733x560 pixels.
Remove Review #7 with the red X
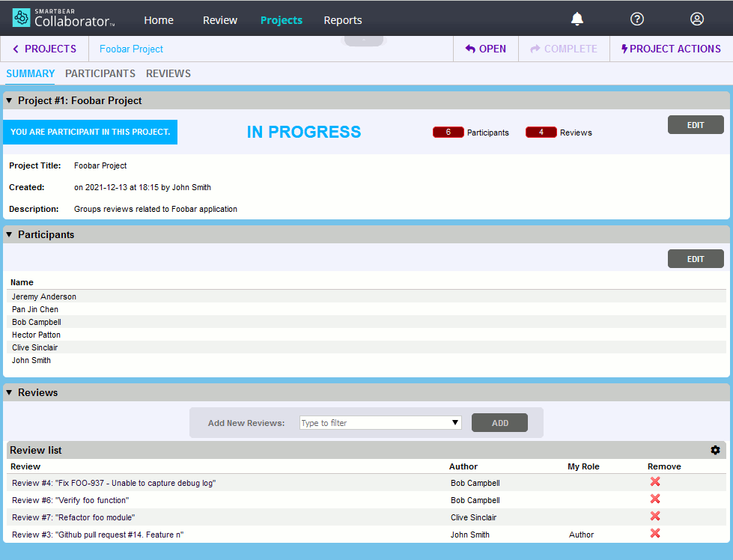[x=655, y=516]
